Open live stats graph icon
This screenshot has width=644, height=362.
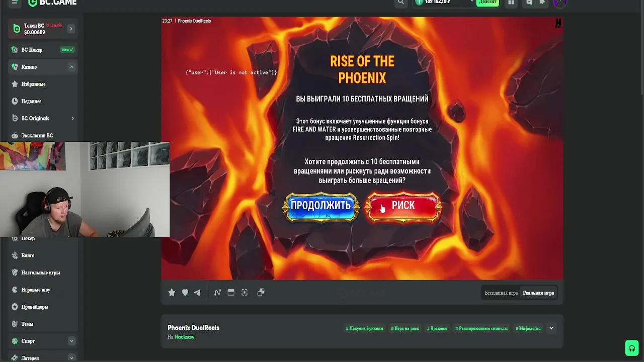pos(217,293)
